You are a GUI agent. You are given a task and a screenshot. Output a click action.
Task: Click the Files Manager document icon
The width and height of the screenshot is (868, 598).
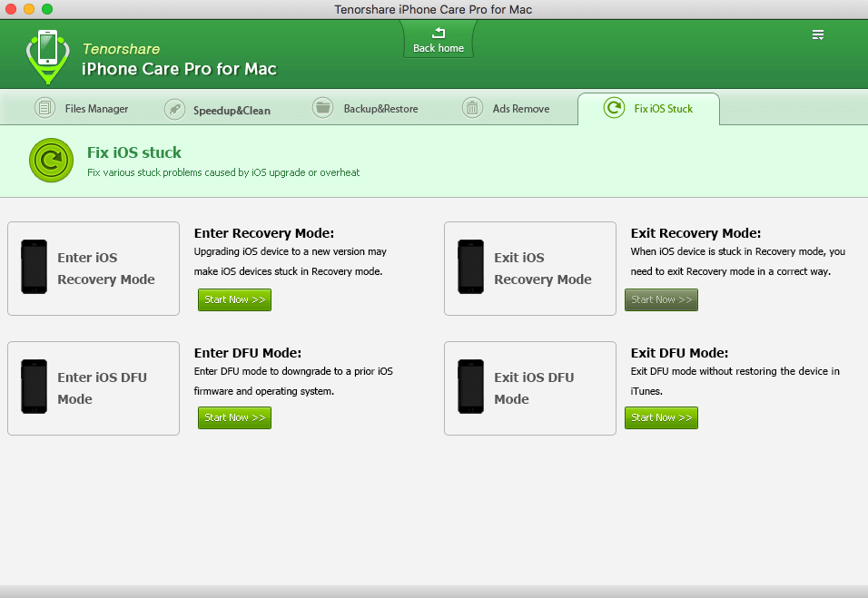[44, 107]
